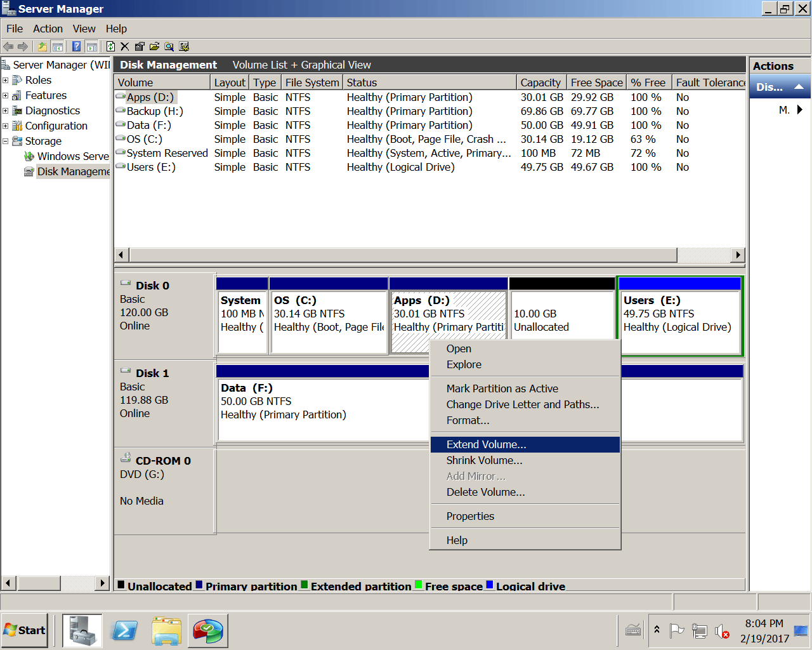Image resolution: width=812 pixels, height=650 pixels.
Task: Click the Start button
Action: (x=25, y=630)
